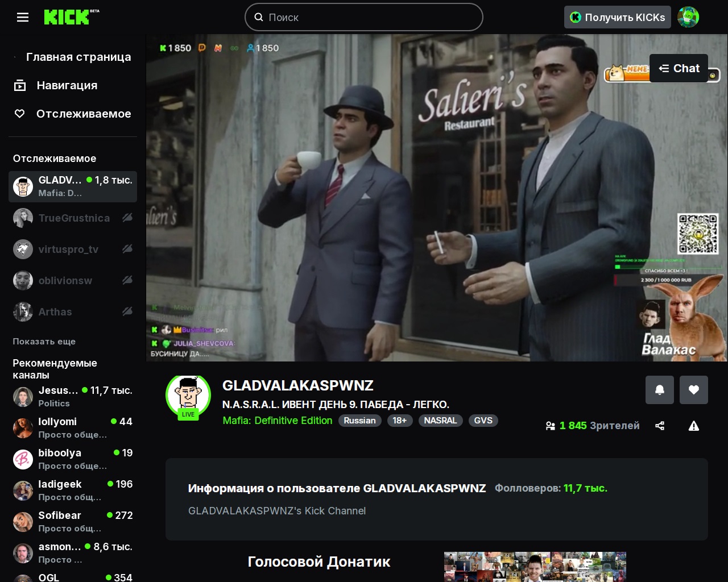
Task: Open recommended channel lollyomi
Action: (73, 428)
